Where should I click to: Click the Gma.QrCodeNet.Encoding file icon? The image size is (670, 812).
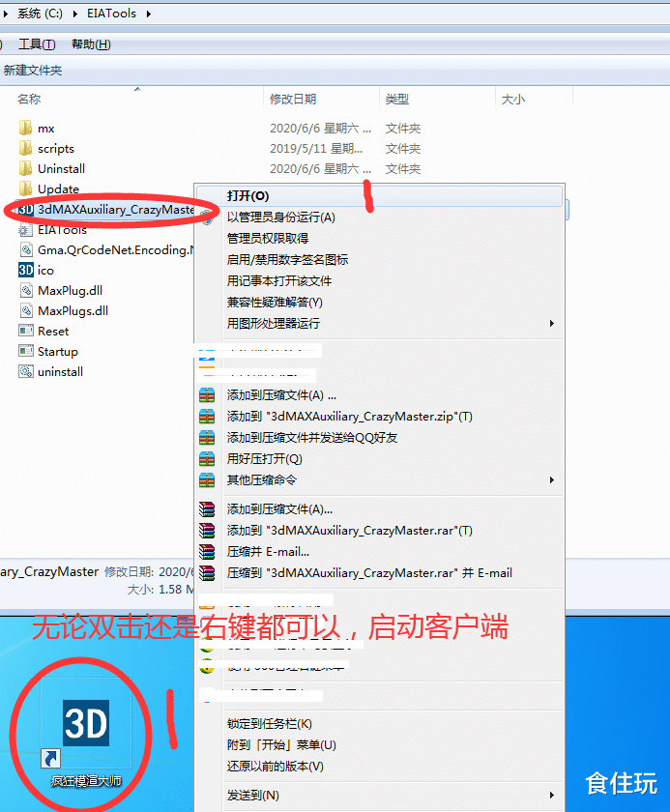point(26,249)
